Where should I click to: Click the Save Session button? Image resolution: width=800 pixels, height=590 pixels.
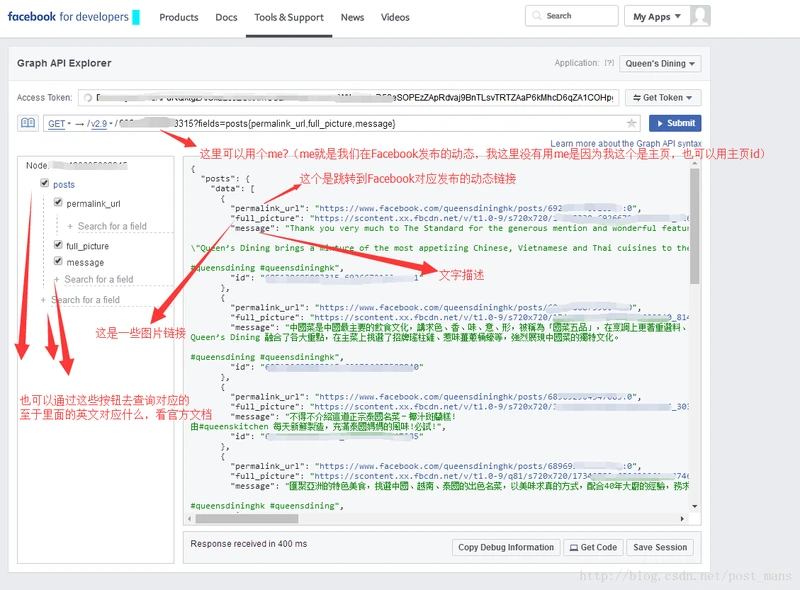[x=660, y=547]
